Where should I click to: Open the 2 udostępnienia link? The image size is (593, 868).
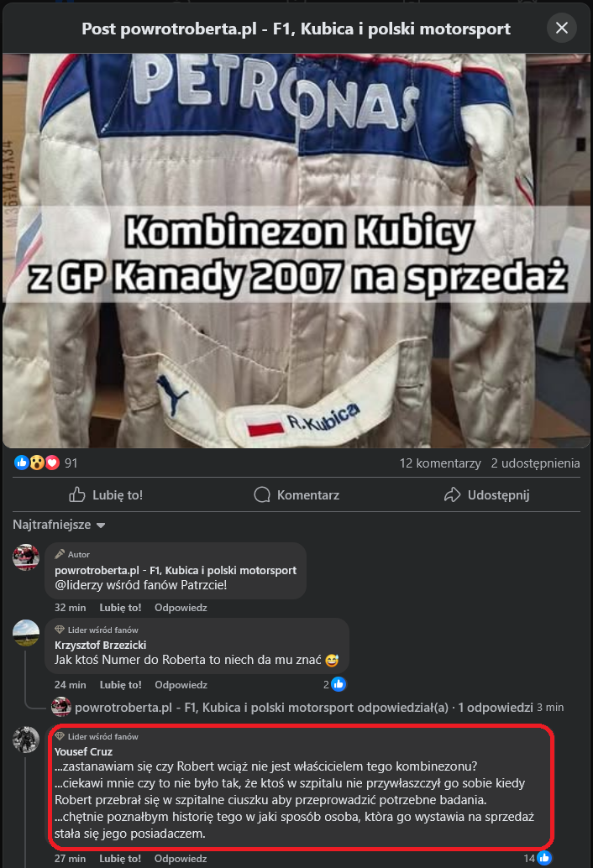535,463
